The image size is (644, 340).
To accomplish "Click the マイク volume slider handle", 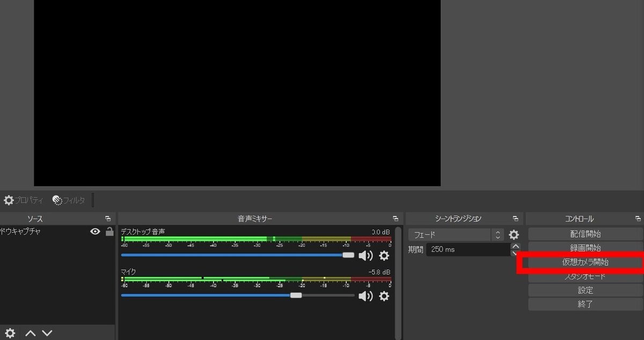I will [296, 295].
